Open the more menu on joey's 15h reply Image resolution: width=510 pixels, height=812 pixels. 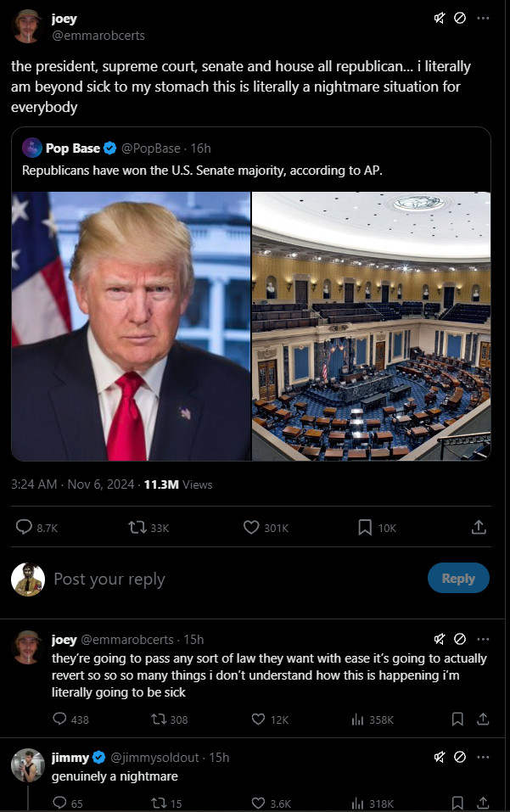click(x=483, y=639)
